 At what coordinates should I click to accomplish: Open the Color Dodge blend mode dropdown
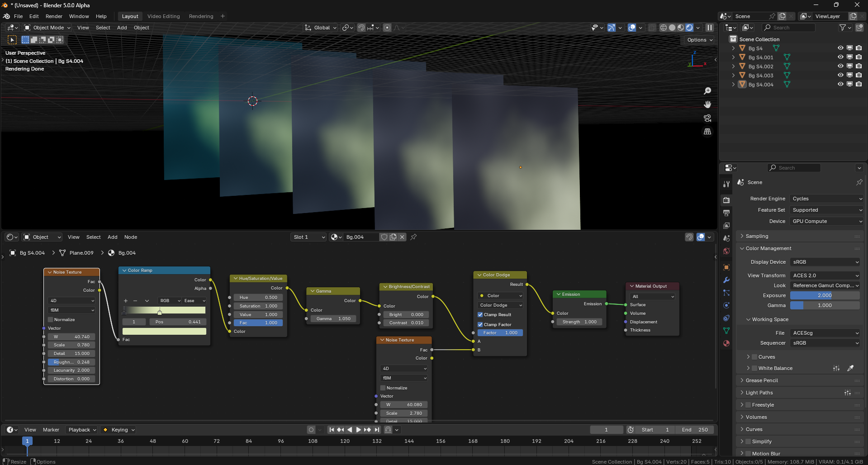pyautogui.click(x=501, y=305)
